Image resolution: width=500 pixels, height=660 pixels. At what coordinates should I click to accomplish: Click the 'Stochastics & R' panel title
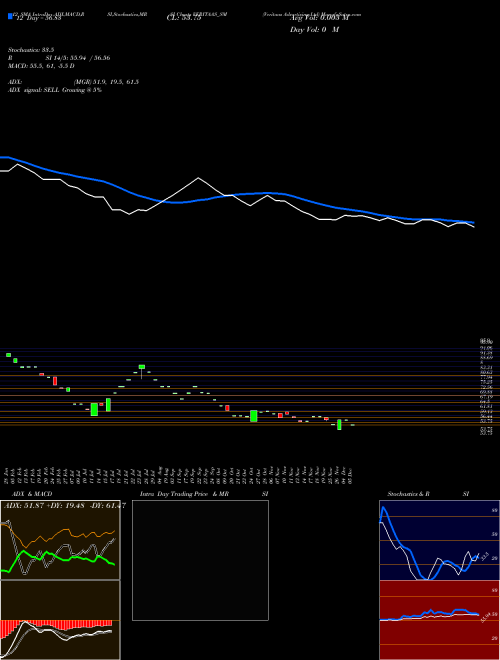click(408, 494)
